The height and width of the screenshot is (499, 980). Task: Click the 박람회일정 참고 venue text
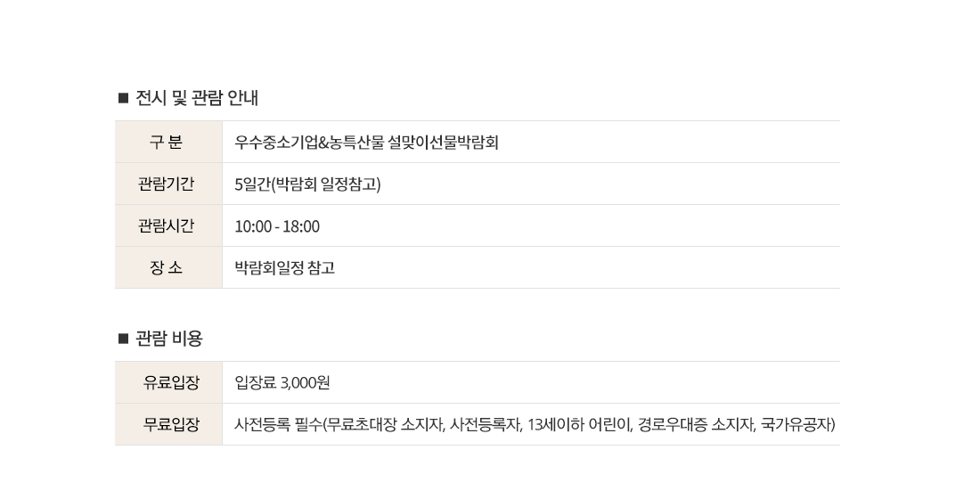click(284, 268)
